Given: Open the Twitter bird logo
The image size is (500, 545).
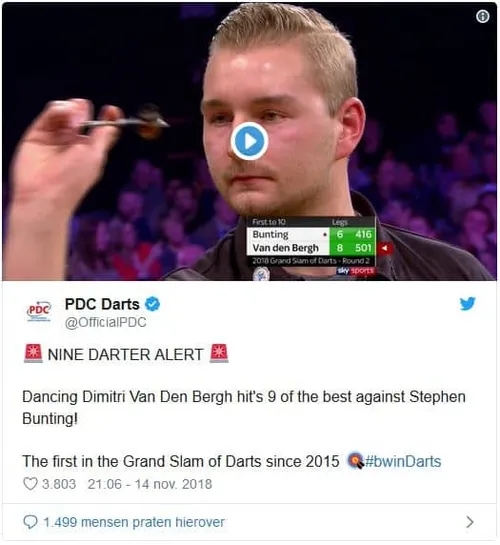Looking at the screenshot, I should pos(467,303).
